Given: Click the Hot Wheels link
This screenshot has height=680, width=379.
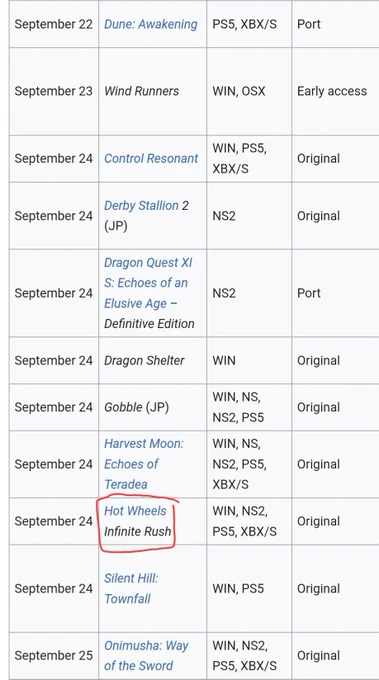Looking at the screenshot, I should click(x=135, y=511).
